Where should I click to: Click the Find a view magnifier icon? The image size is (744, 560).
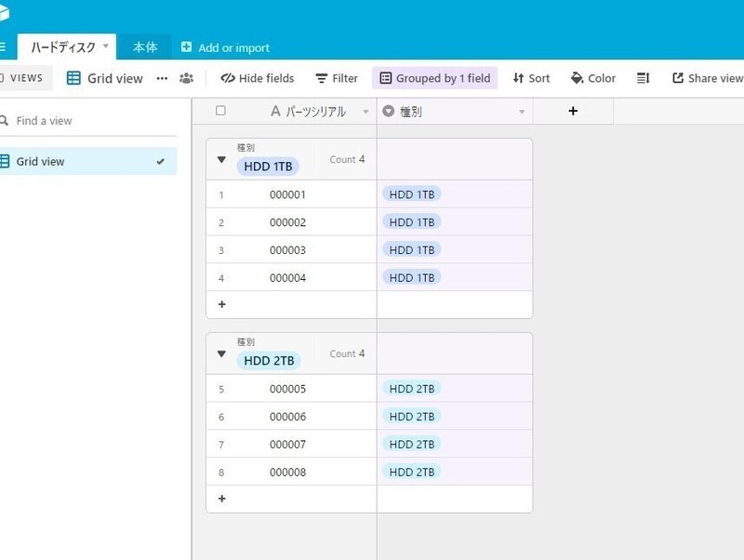coord(4,121)
